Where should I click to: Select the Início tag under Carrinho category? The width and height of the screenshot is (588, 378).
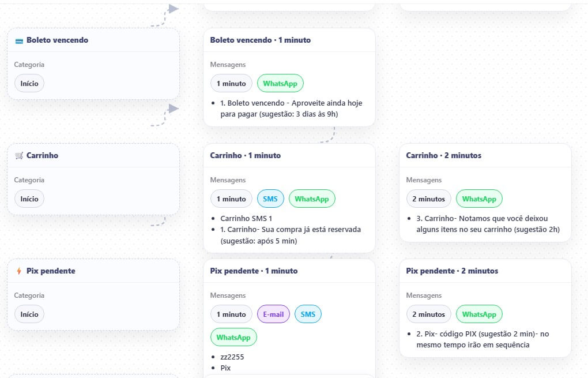[x=29, y=199]
